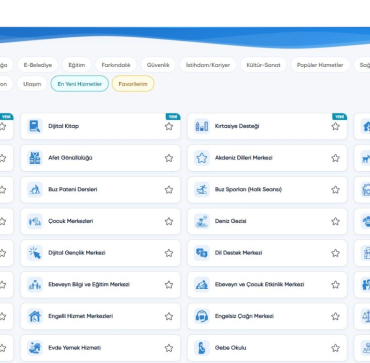Select the Eğitim category filter
This screenshot has height=363, width=370.
(77, 65)
